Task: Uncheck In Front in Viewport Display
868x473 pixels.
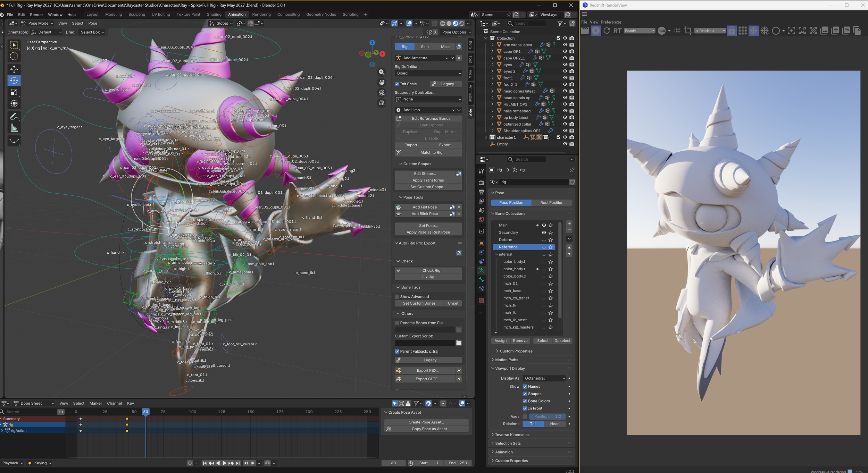Action: point(525,408)
